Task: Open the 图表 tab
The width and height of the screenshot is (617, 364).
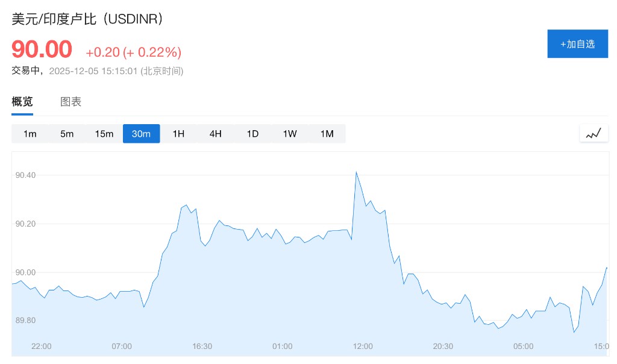Action: 71,102
